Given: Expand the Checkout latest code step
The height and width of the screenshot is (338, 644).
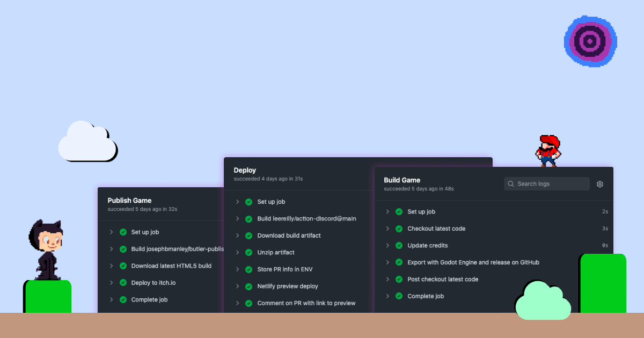Looking at the screenshot, I should (x=387, y=229).
